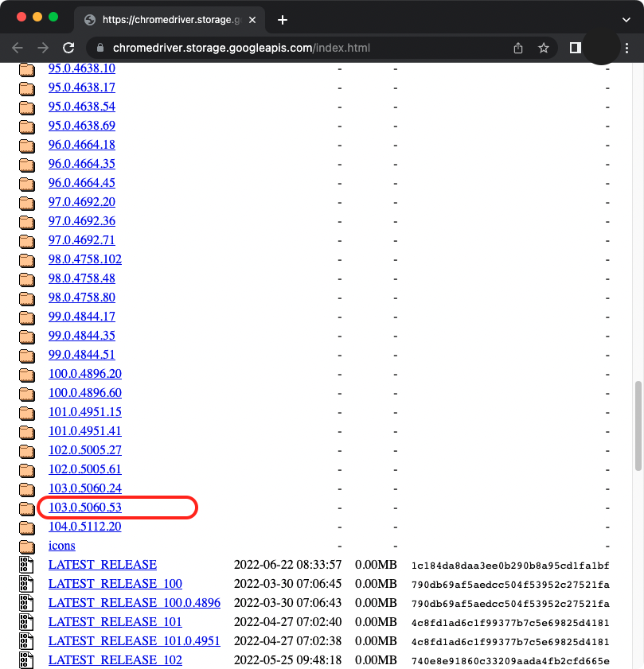Open the 102.0.5005.27 folder link

tap(85, 450)
